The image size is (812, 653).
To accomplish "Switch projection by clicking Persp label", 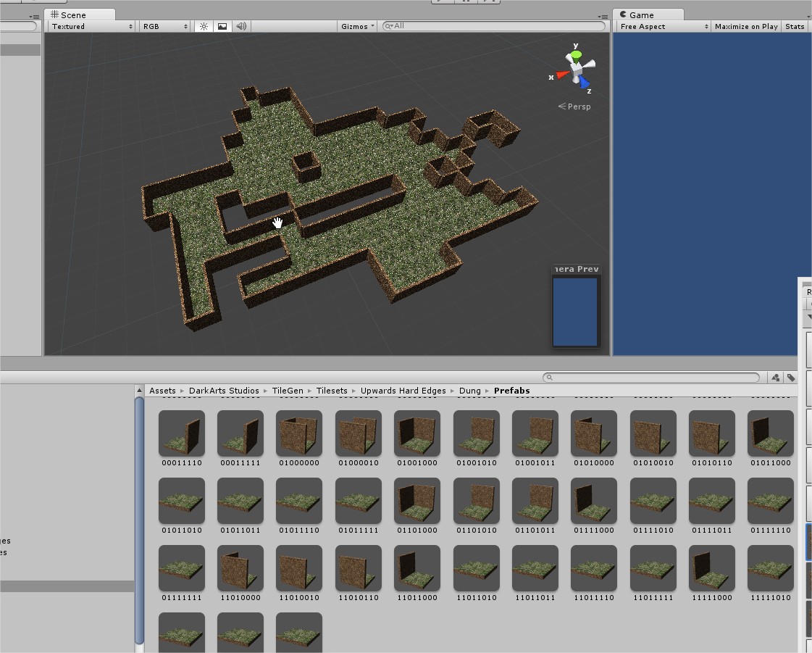I will coord(576,106).
